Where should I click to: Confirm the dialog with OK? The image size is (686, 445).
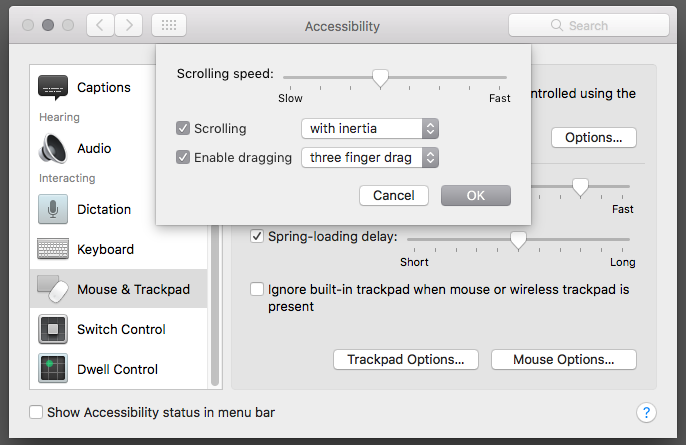(x=476, y=195)
